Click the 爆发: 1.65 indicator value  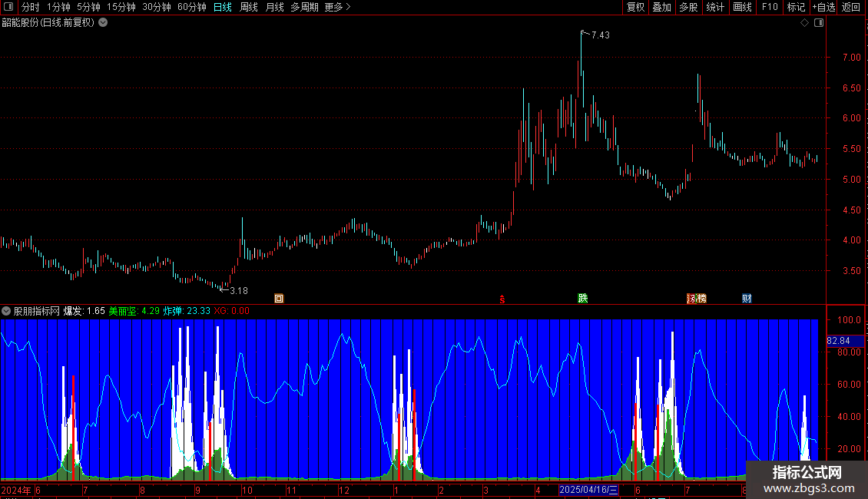[x=84, y=311]
